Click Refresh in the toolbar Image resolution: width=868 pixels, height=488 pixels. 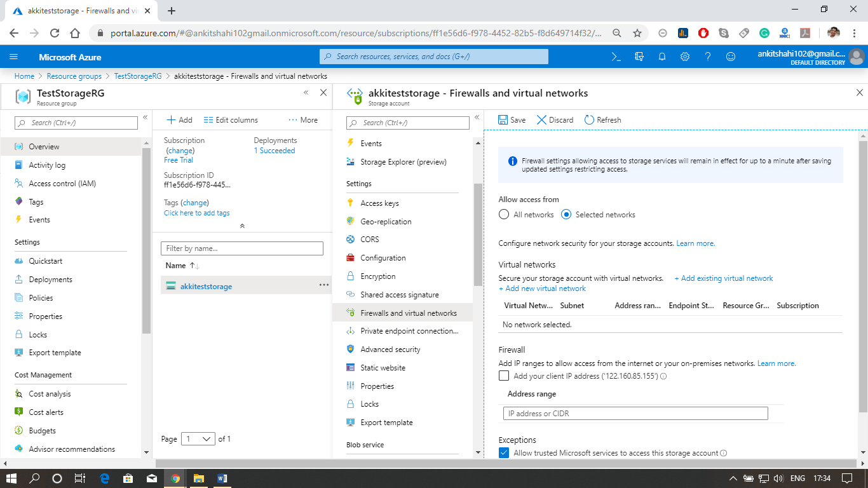(x=602, y=119)
